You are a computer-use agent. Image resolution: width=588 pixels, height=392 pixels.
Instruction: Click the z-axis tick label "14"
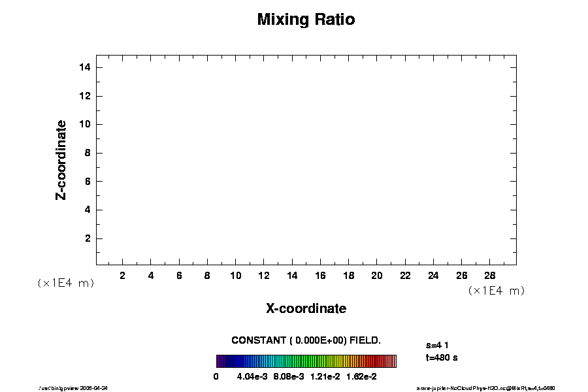point(84,67)
